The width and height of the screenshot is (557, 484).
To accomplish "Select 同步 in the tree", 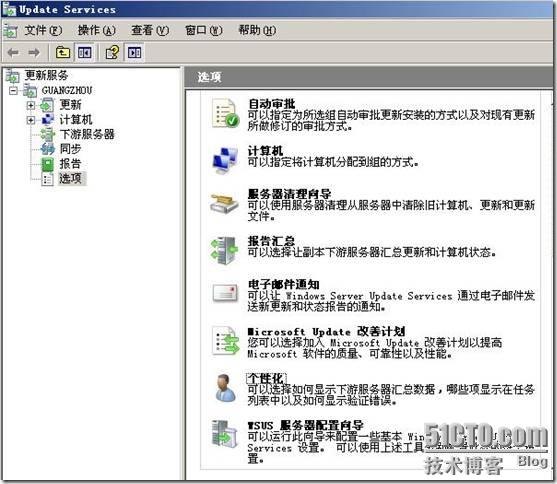I will [70, 149].
